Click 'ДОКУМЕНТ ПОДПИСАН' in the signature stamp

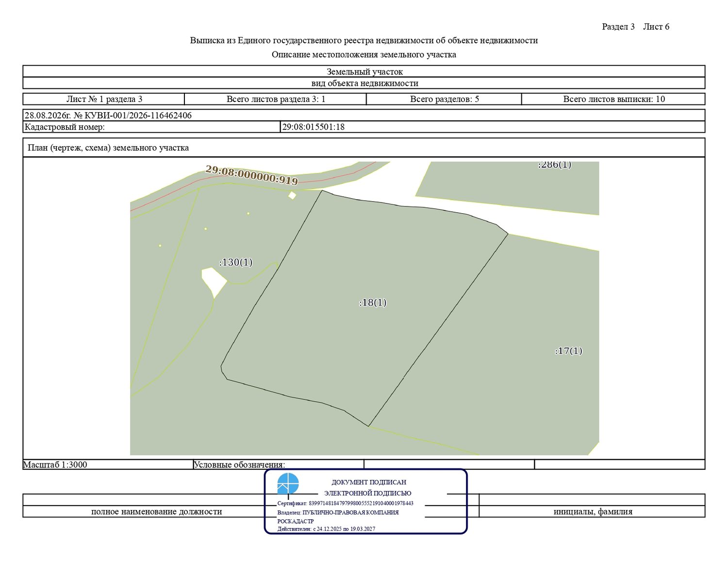[x=369, y=482]
